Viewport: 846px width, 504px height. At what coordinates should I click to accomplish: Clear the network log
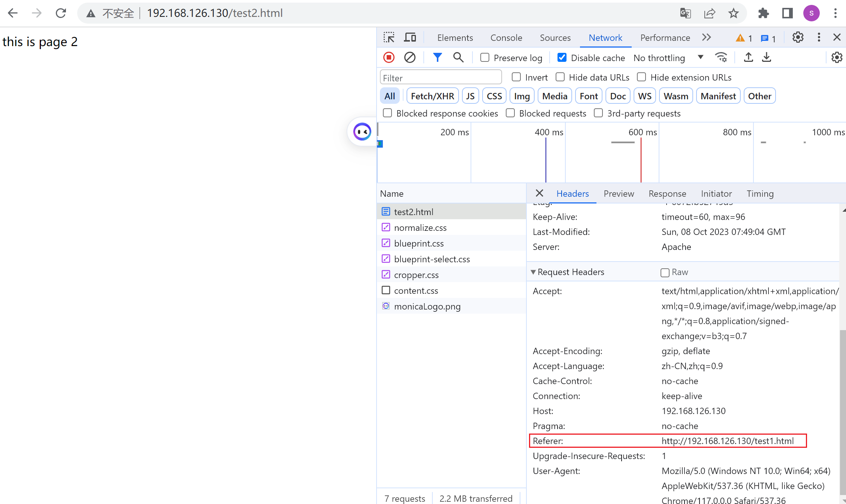pos(410,57)
